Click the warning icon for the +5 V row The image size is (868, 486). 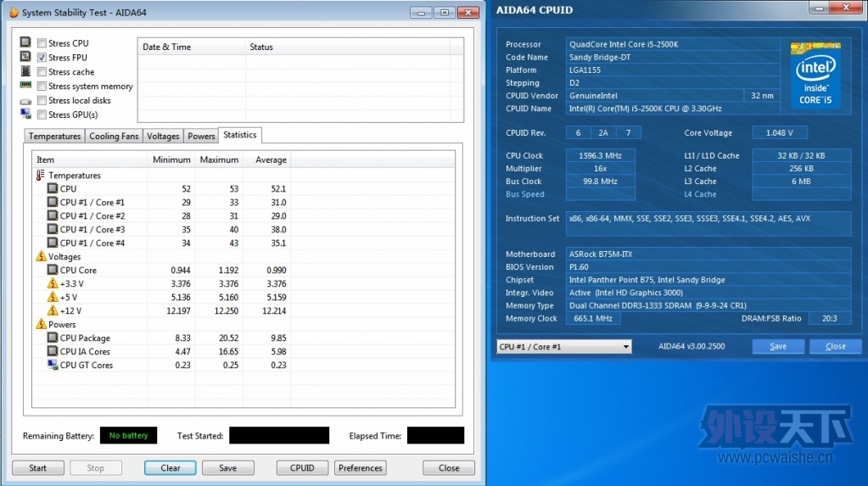click(x=53, y=297)
